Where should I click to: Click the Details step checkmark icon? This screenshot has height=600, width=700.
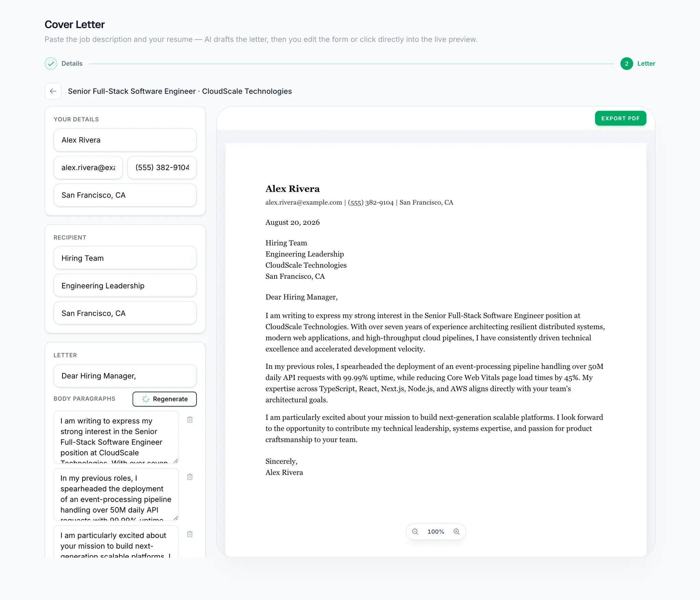click(x=51, y=64)
